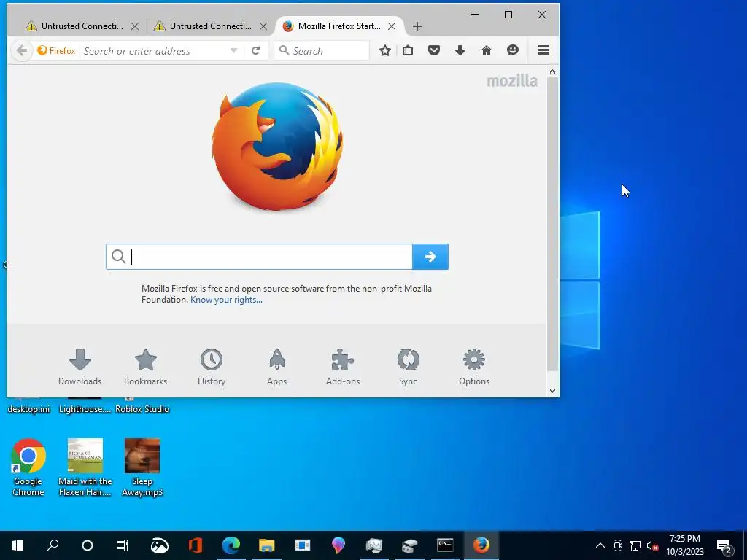Submit search with the blue arrow button
The width and height of the screenshot is (747, 560).
click(430, 257)
